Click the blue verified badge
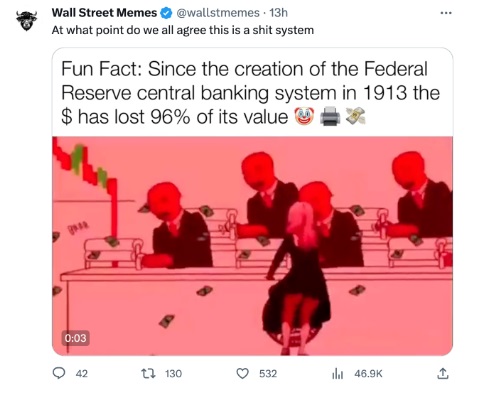Image resolution: width=485 pixels, height=405 pixels. click(x=166, y=13)
